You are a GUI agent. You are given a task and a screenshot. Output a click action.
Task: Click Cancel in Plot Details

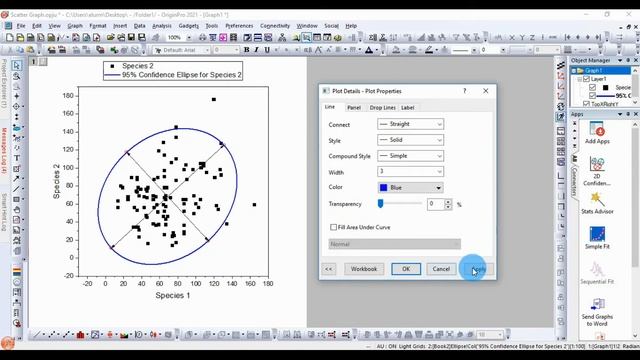click(441, 269)
